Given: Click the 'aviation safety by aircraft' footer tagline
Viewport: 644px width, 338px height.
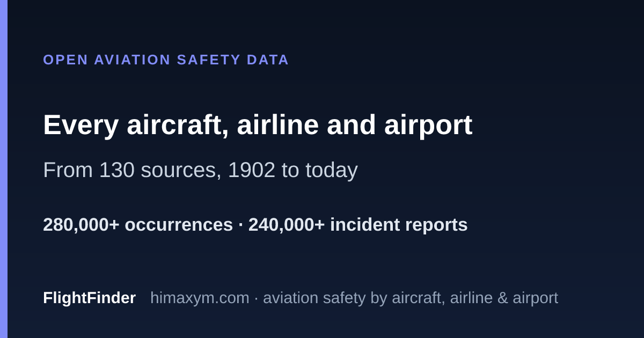Looking at the screenshot, I should tap(411, 298).
